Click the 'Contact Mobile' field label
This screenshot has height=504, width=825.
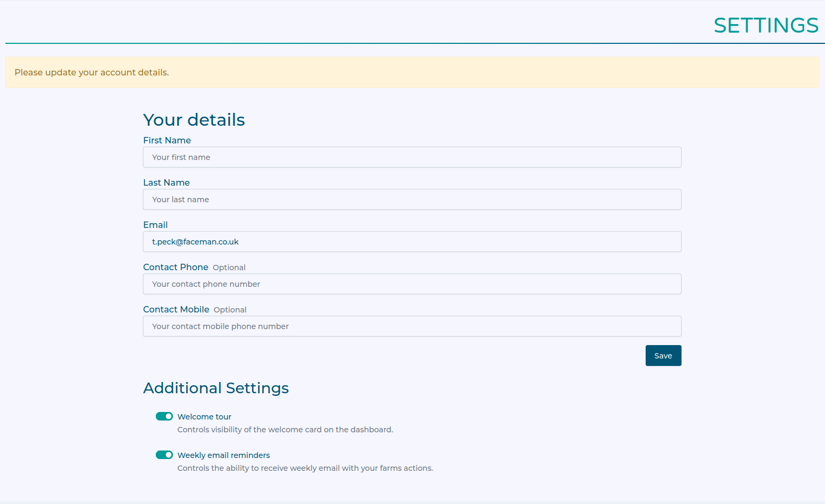(176, 309)
